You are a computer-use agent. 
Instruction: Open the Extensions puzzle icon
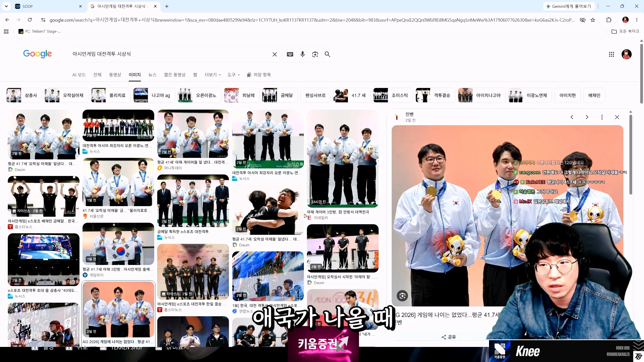tap(609, 20)
